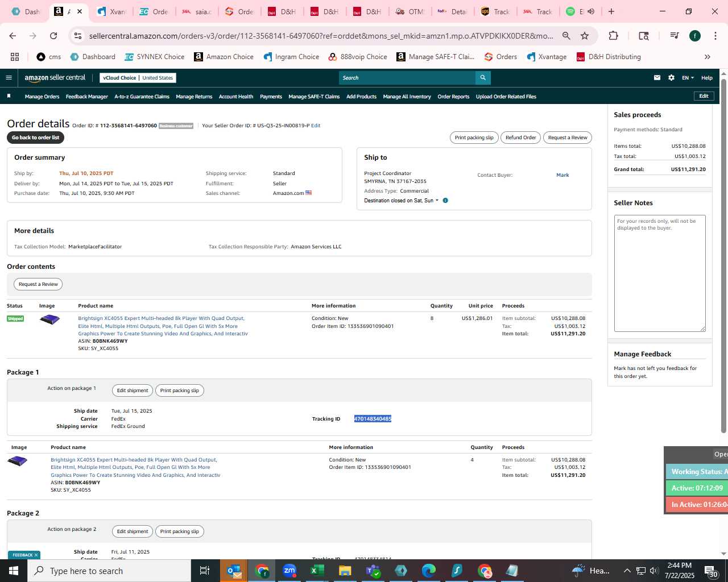Open Chrome three-dot menu
The width and height of the screenshot is (728, 582).
(715, 36)
